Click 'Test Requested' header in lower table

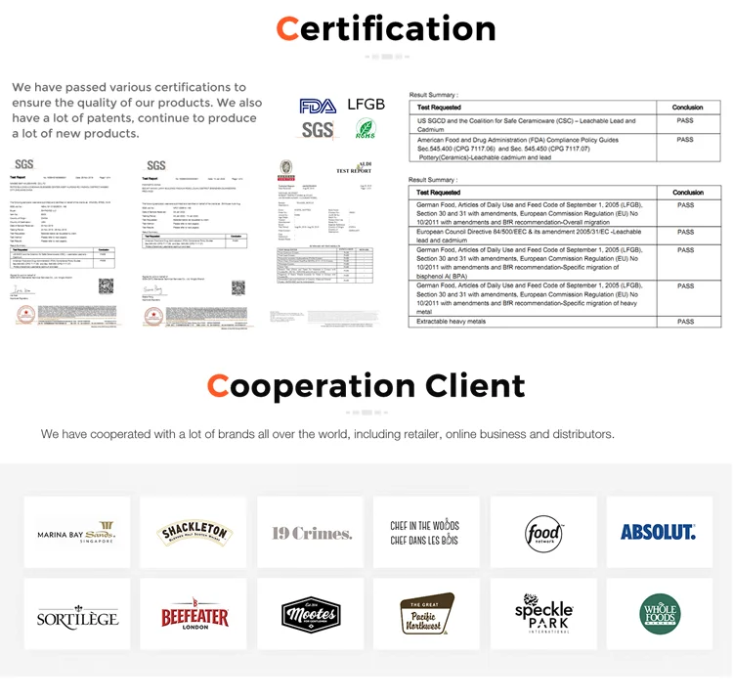click(x=438, y=193)
